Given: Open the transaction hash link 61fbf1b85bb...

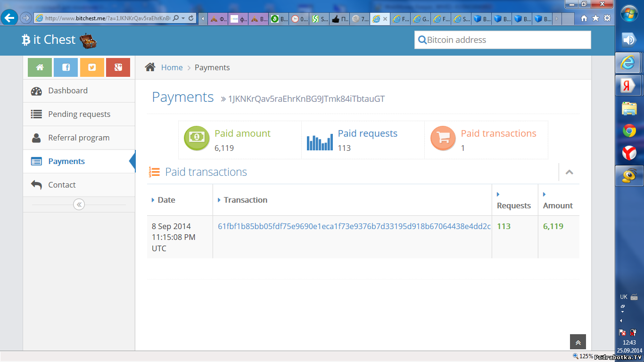Looking at the screenshot, I should (x=354, y=226).
